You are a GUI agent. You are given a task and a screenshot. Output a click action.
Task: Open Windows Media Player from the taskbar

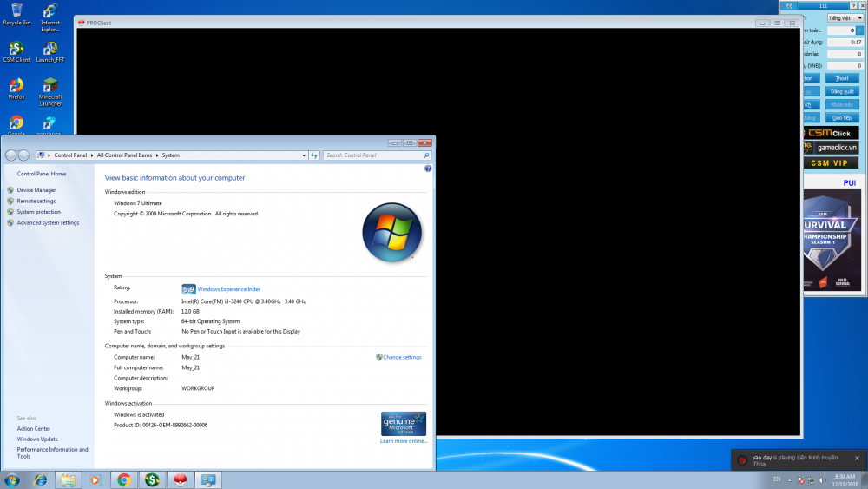95,479
